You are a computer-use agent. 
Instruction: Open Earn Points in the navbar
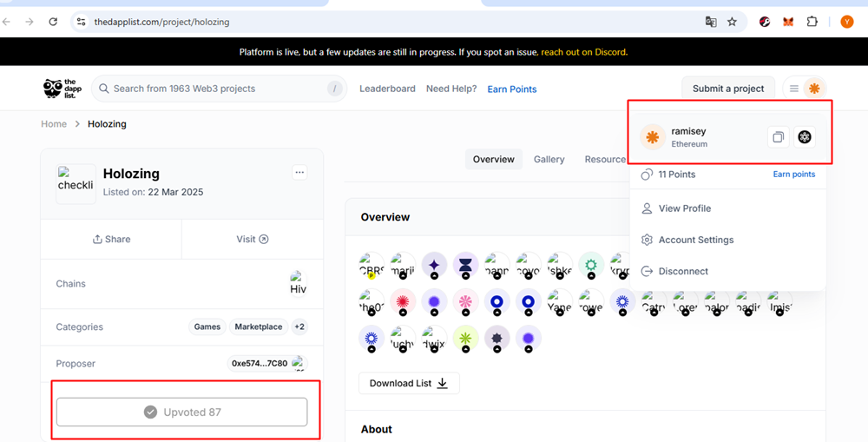(x=511, y=89)
